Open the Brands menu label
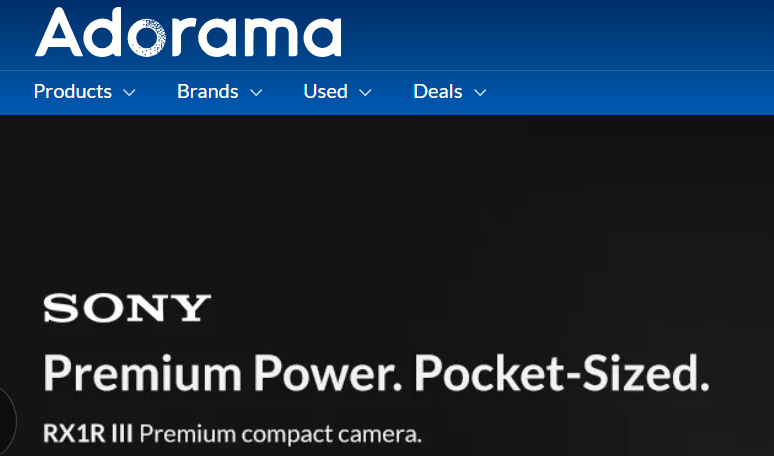The height and width of the screenshot is (456, 774). coord(208,91)
